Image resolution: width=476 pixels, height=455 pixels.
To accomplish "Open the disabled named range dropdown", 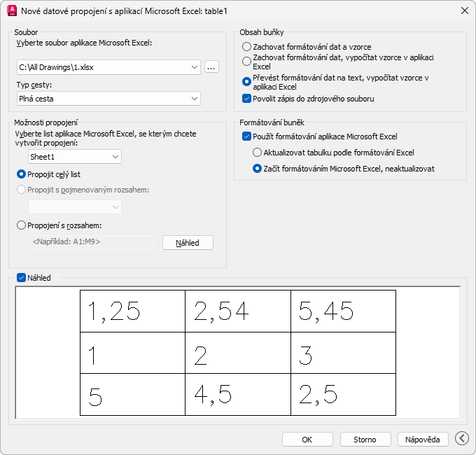I will (75, 207).
